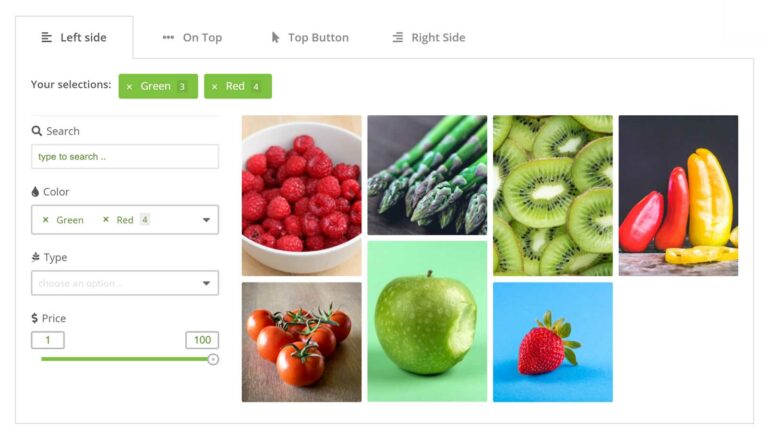Open the Type dropdown arrow
The height and width of the screenshot is (440, 768).
206,283
